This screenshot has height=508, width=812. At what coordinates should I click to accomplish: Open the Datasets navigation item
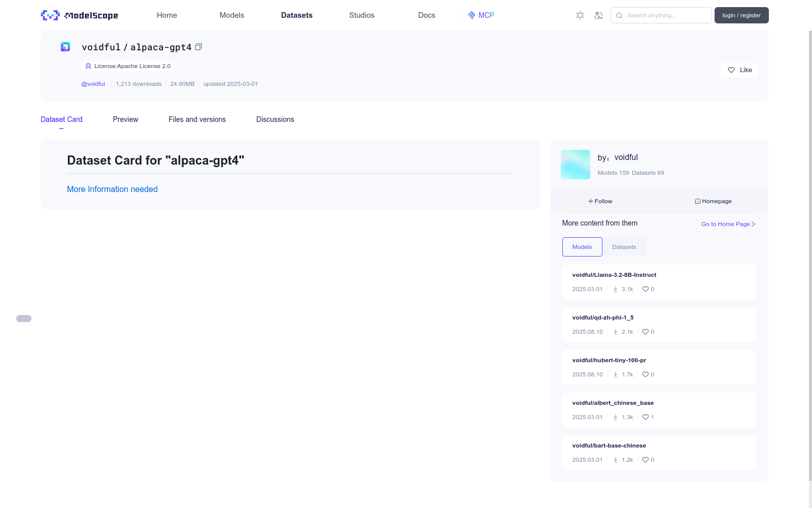[x=297, y=15]
